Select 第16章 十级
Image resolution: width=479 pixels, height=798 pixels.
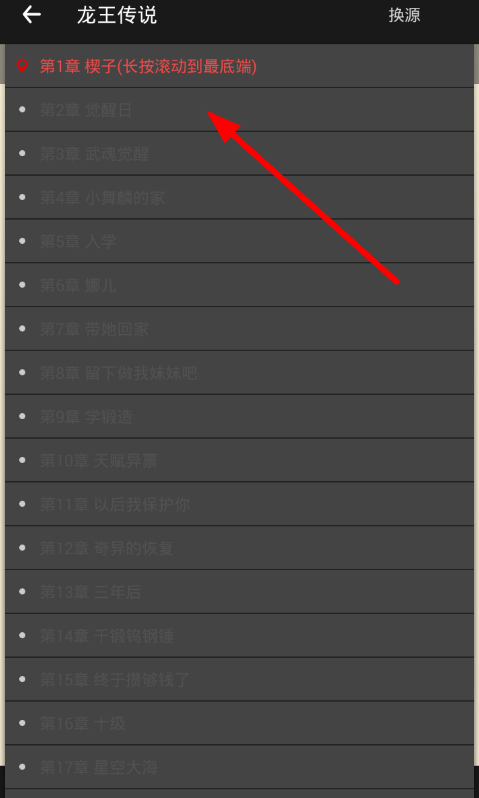(x=240, y=723)
